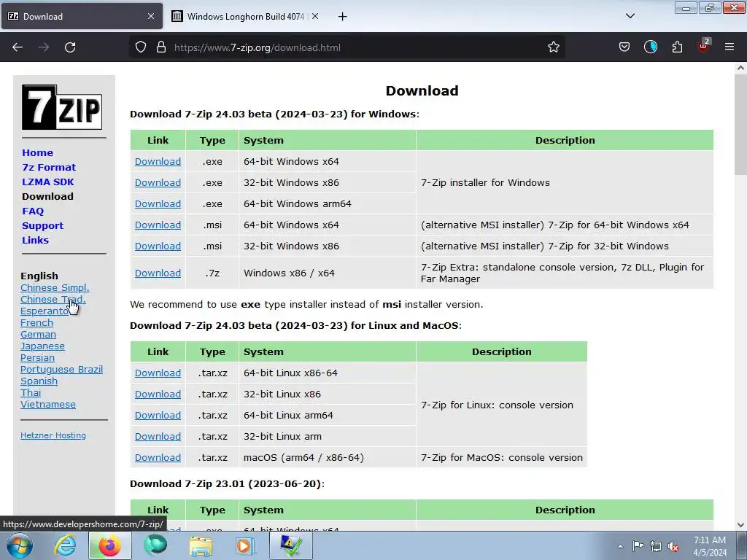Viewport: 747px width, 560px height.
Task: Switch language to Thai
Action: [31, 393]
